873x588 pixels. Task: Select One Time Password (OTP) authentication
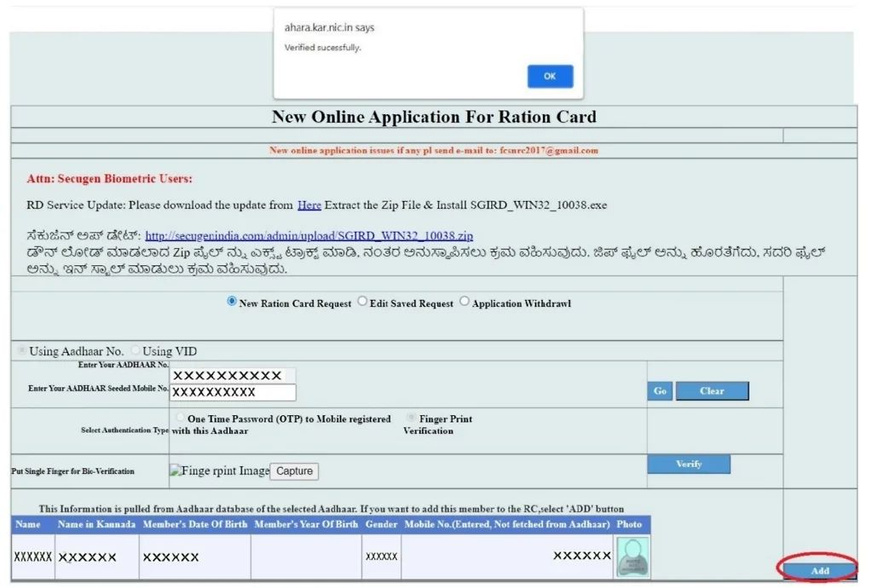(180, 417)
